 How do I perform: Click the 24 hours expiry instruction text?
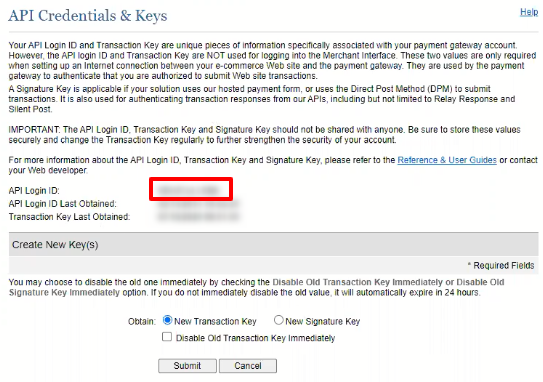click(256, 287)
